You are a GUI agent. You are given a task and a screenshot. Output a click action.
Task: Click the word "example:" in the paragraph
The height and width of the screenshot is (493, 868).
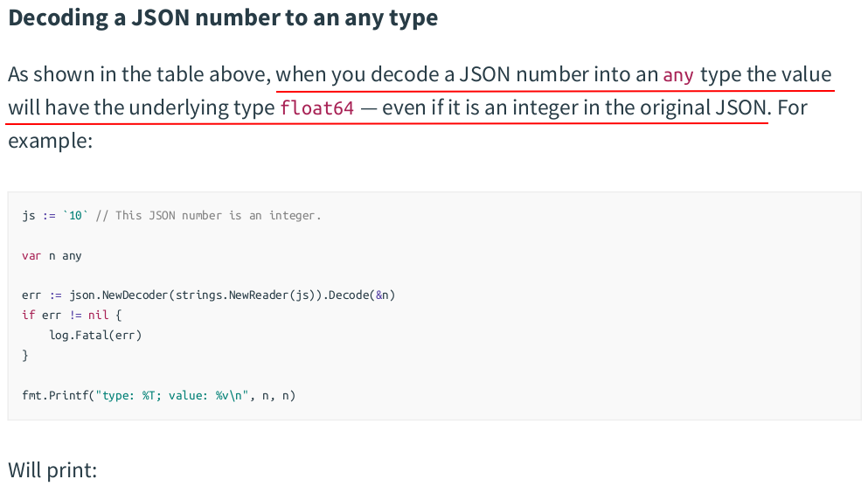50,140
